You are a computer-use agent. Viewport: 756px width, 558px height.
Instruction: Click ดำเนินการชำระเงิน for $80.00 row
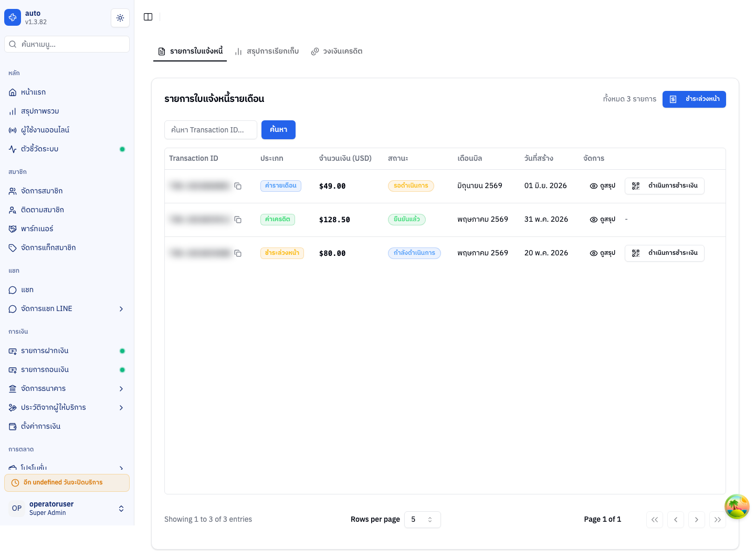pos(665,253)
